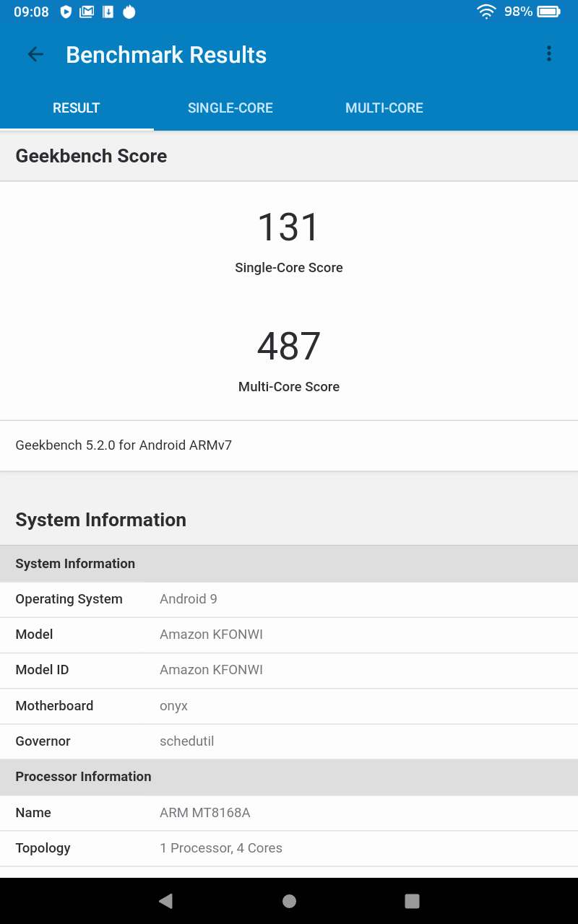578x924 pixels.
Task: Tap the Single-Core Score label
Action: 289,268
